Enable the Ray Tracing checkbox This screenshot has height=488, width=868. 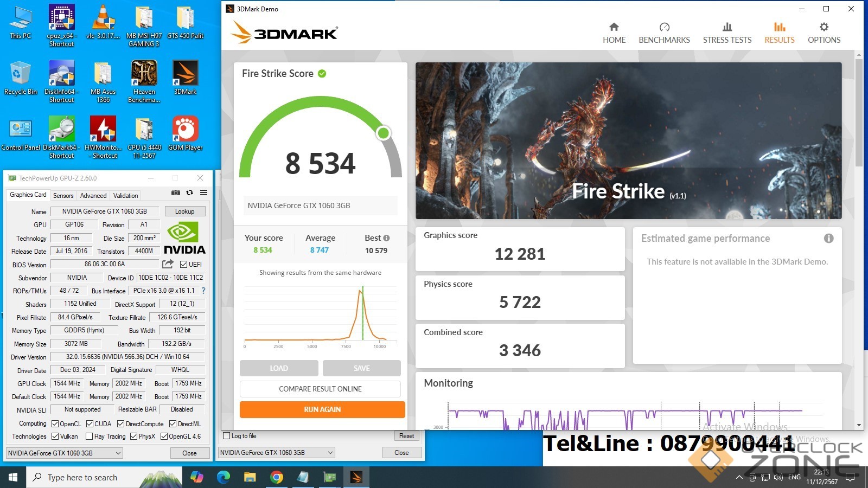(89, 436)
